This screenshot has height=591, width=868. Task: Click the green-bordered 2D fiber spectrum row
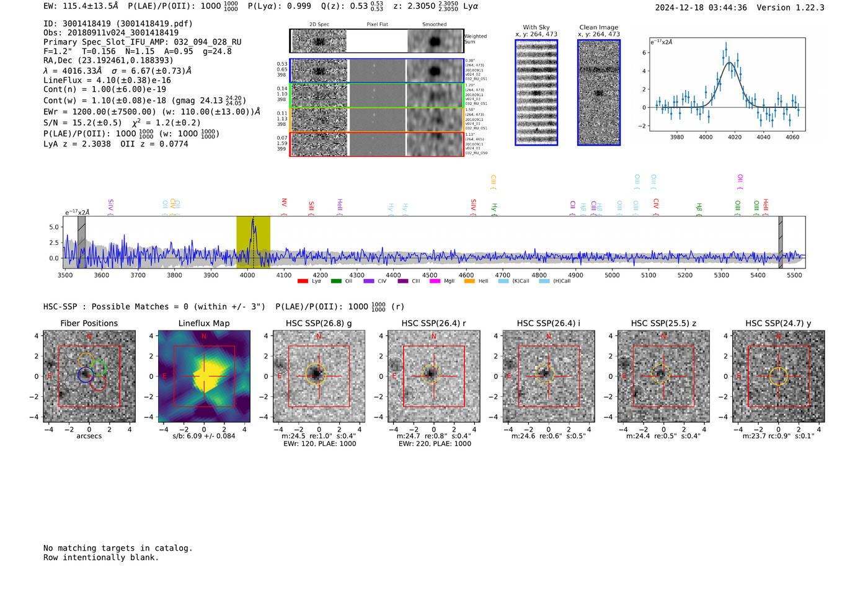click(x=376, y=96)
